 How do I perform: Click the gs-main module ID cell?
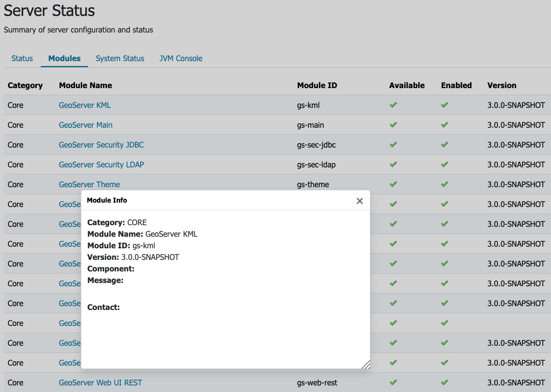pos(310,124)
